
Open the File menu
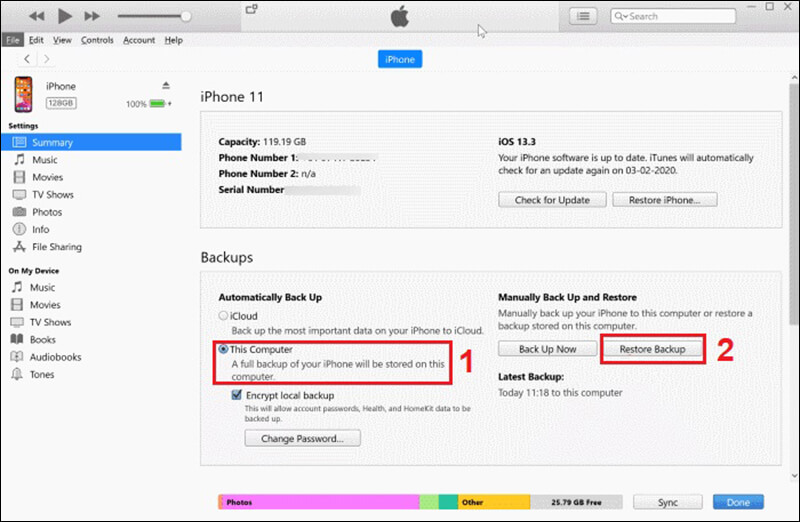point(13,40)
